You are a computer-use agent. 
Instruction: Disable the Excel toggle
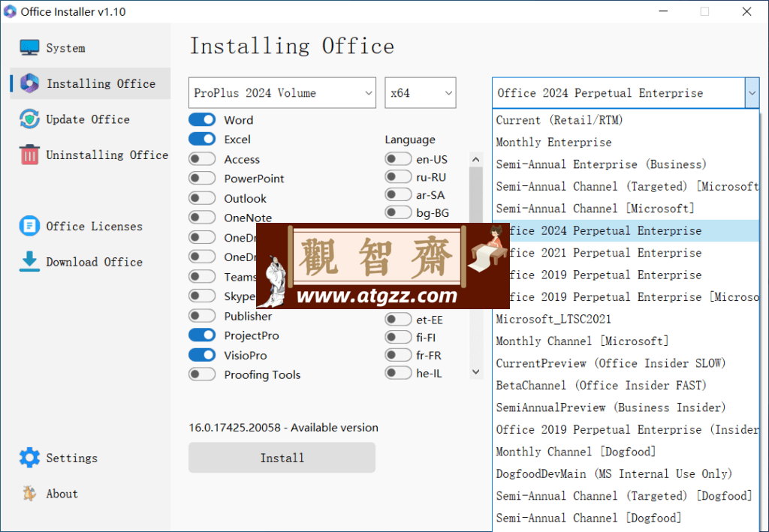click(202, 139)
